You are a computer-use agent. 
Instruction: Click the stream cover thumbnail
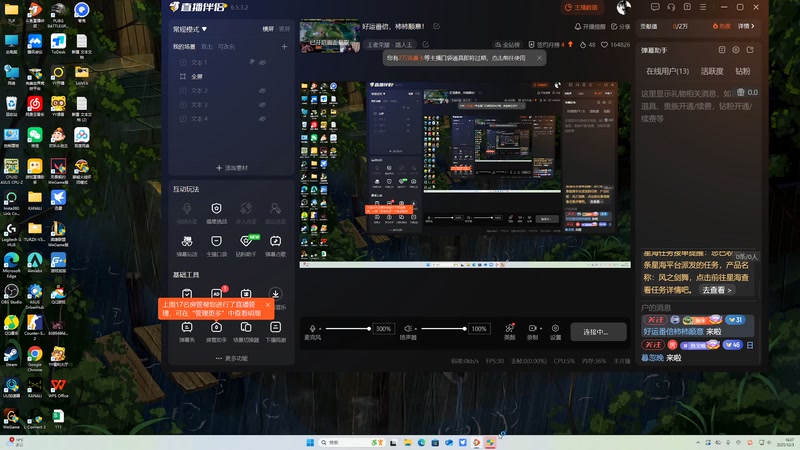click(x=330, y=36)
